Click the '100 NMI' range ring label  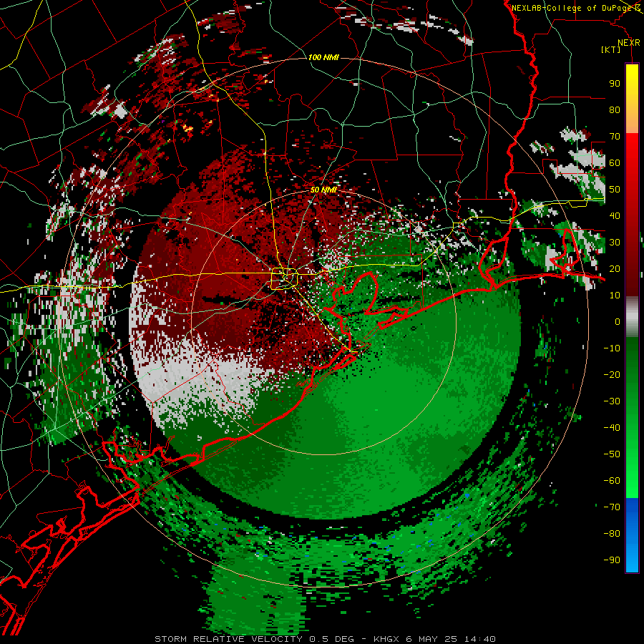323,57
